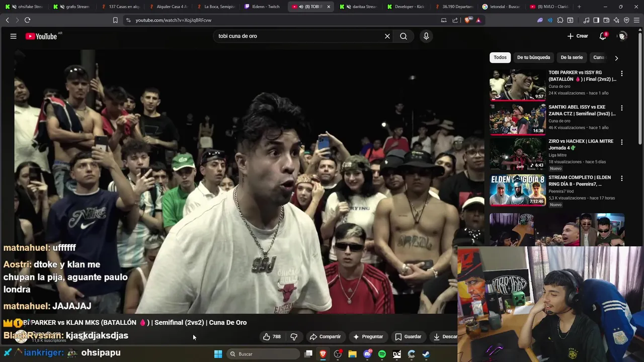Open the YouTube hamburger guide menu

point(14,36)
